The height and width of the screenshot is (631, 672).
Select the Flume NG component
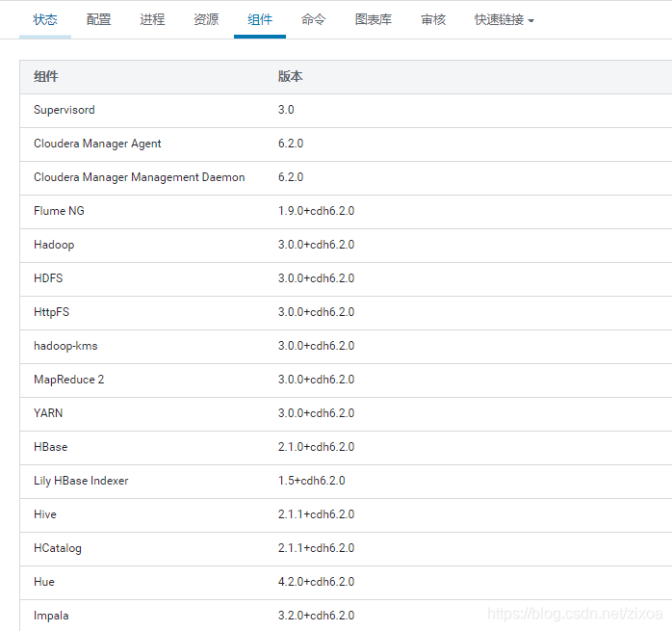click(59, 211)
